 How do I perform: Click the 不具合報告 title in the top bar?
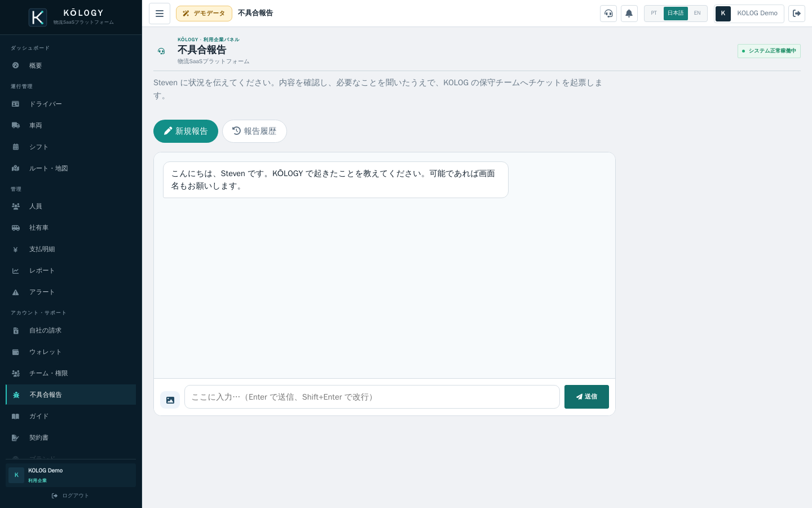(255, 13)
